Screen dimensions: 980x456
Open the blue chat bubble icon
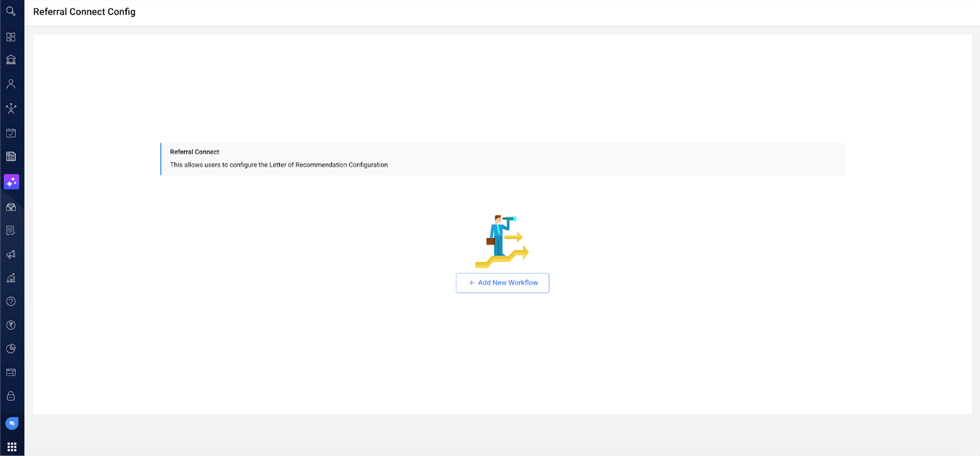pyautogui.click(x=12, y=423)
